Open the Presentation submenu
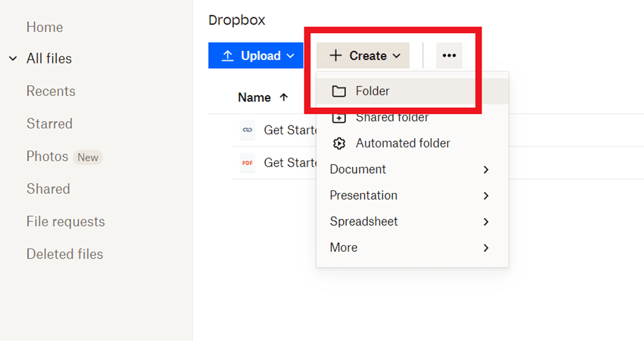The image size is (644, 341). 412,195
